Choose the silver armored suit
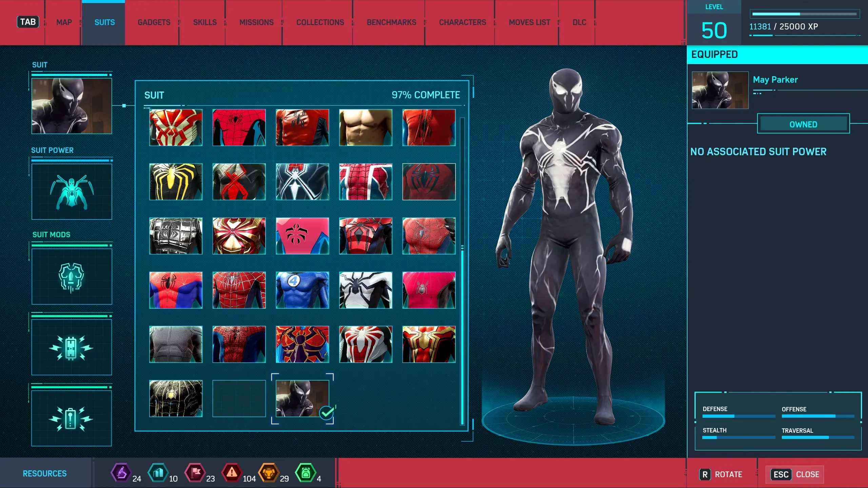This screenshot has height=488, width=868. point(176,236)
